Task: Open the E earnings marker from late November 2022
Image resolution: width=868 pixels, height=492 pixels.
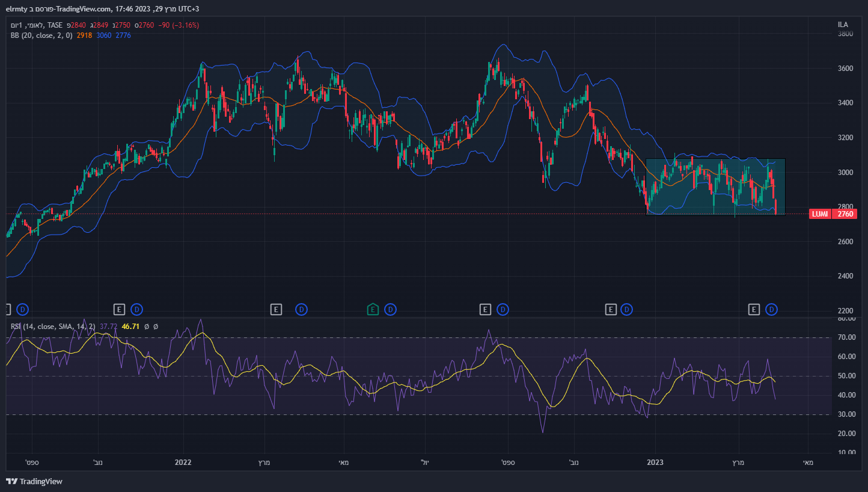Action: point(611,309)
